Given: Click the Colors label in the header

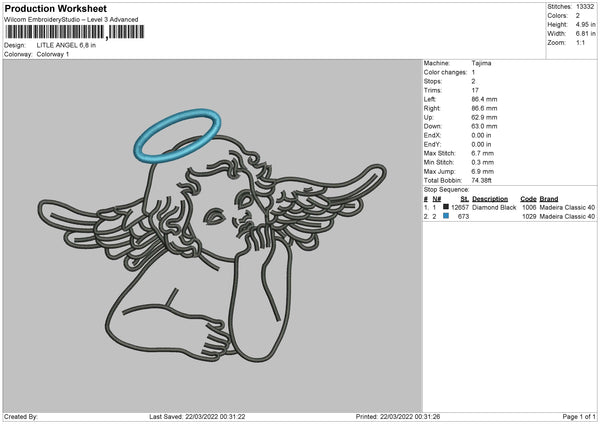Looking at the screenshot, I should [557, 16].
